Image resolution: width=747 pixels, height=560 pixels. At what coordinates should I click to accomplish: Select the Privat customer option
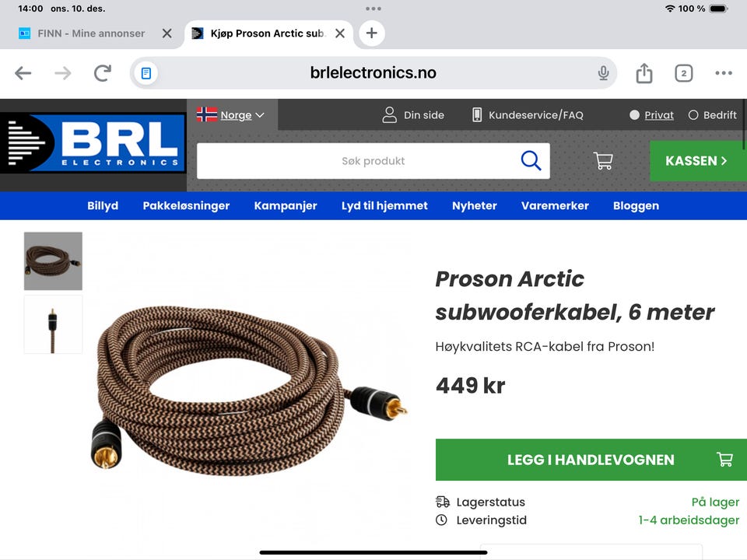coord(651,115)
